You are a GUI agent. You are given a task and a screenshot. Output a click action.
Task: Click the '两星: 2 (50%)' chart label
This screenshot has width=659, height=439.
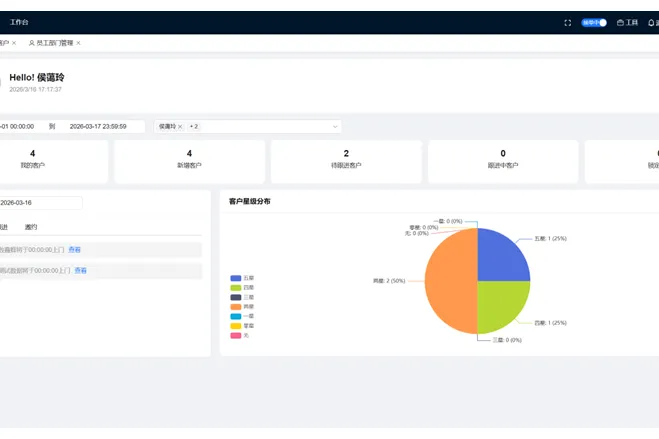pos(389,281)
